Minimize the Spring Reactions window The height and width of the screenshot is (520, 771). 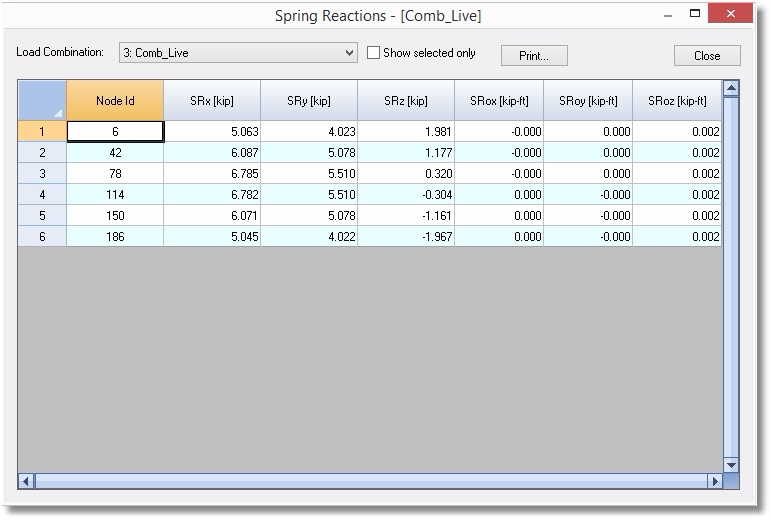coord(667,15)
